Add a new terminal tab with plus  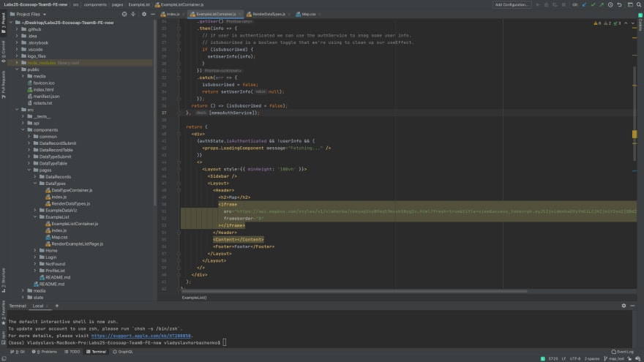(x=56, y=306)
